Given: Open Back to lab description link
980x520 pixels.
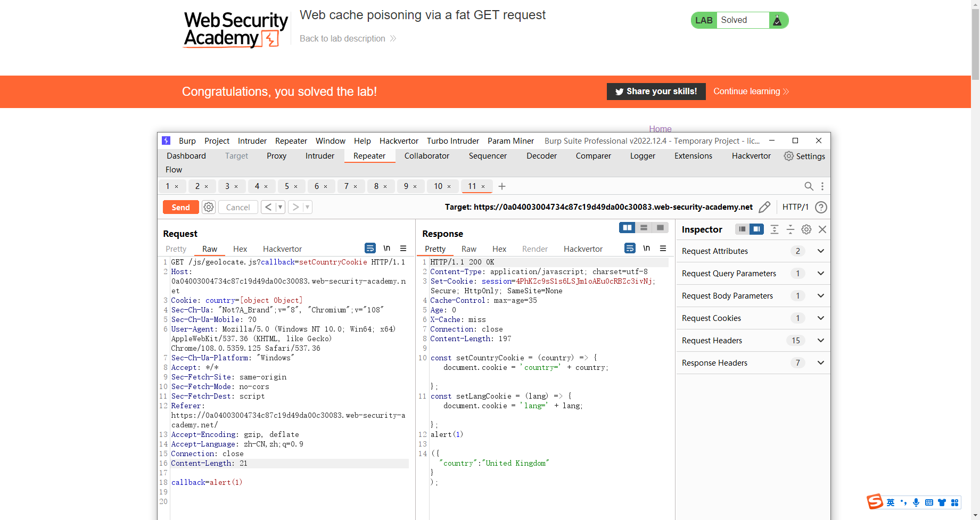Looking at the screenshot, I should (x=348, y=38).
